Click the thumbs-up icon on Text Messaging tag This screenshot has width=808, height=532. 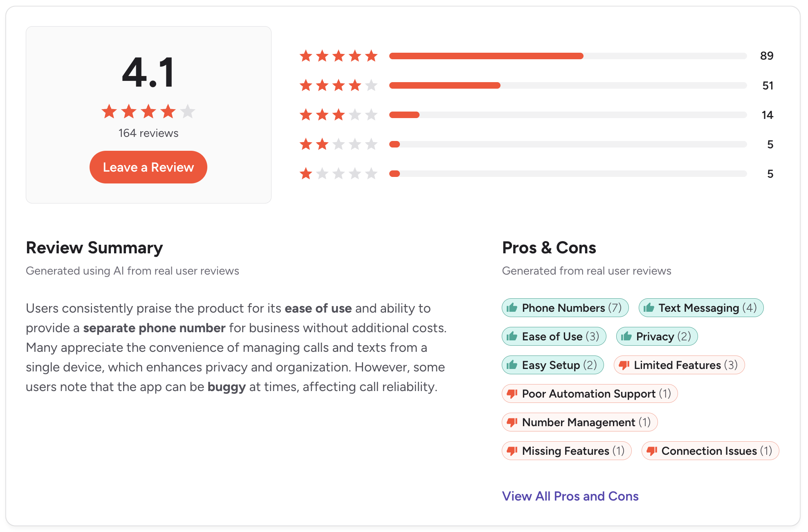pyautogui.click(x=649, y=308)
